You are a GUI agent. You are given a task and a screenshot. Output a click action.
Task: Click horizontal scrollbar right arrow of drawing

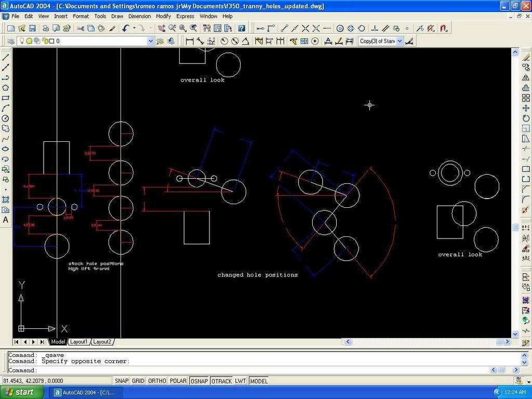tap(508, 342)
